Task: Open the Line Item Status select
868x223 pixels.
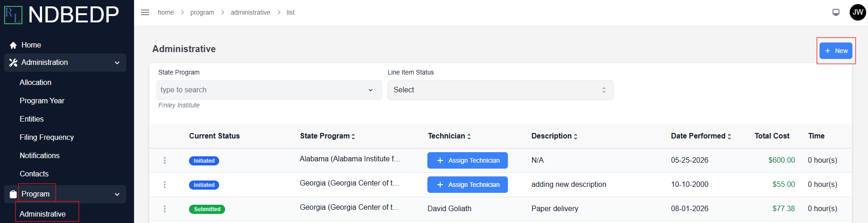Action: 501,90
